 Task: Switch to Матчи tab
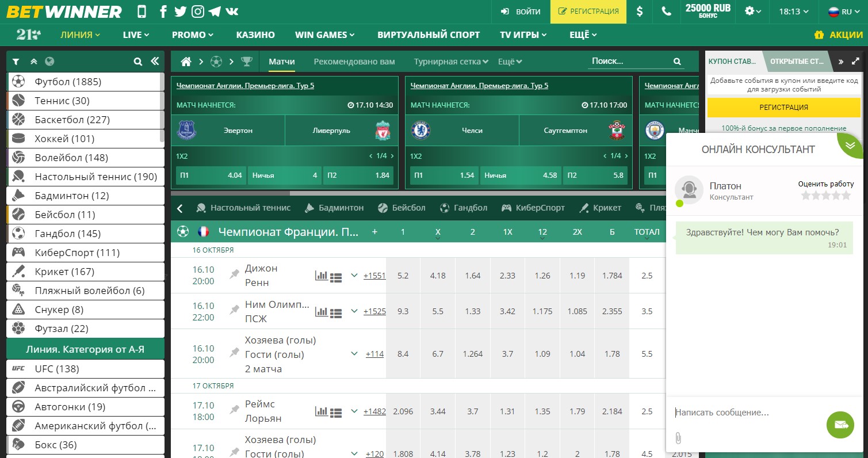click(282, 62)
